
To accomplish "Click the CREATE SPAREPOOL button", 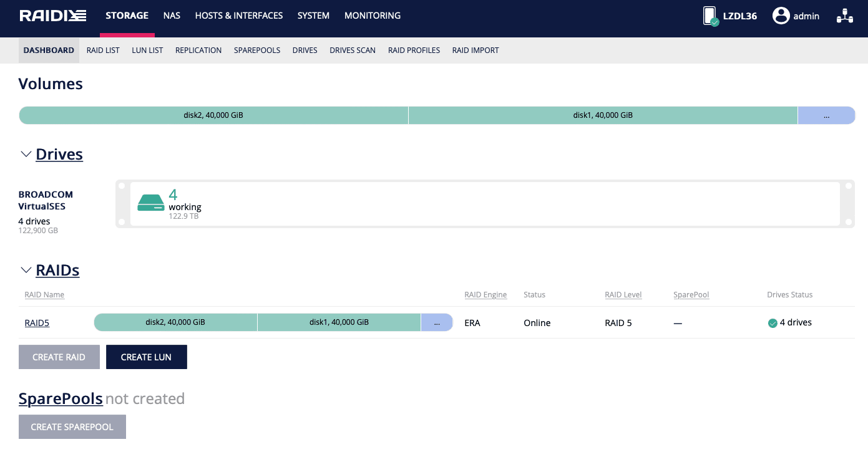I will pos(72,427).
